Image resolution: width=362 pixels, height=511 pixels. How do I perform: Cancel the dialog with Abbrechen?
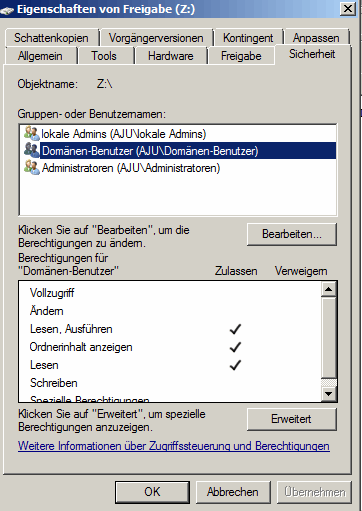233,492
